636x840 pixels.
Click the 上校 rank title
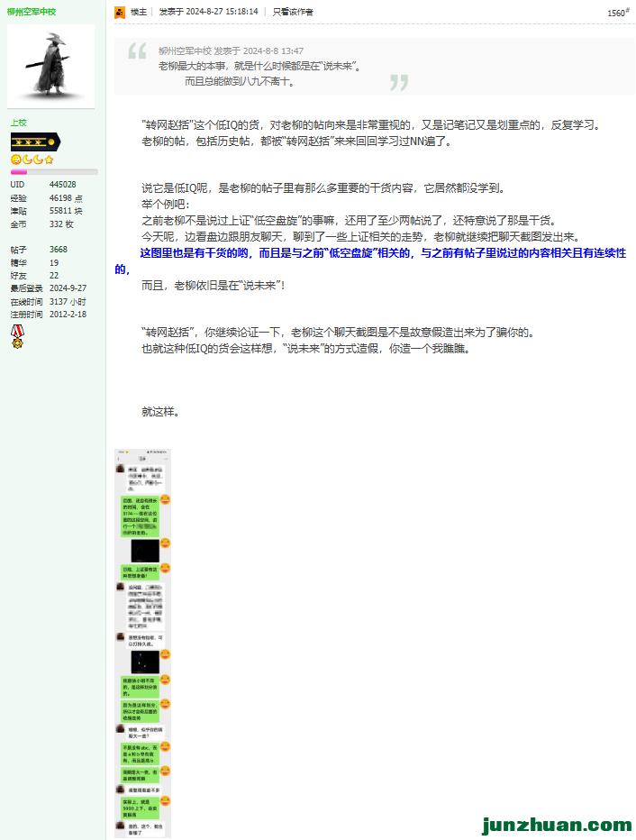19,123
